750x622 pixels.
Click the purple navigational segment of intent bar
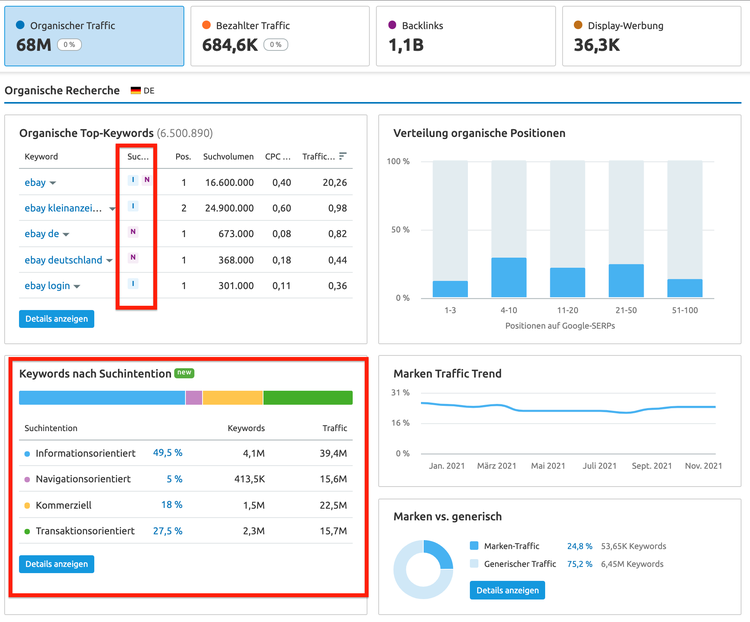pyautogui.click(x=194, y=398)
